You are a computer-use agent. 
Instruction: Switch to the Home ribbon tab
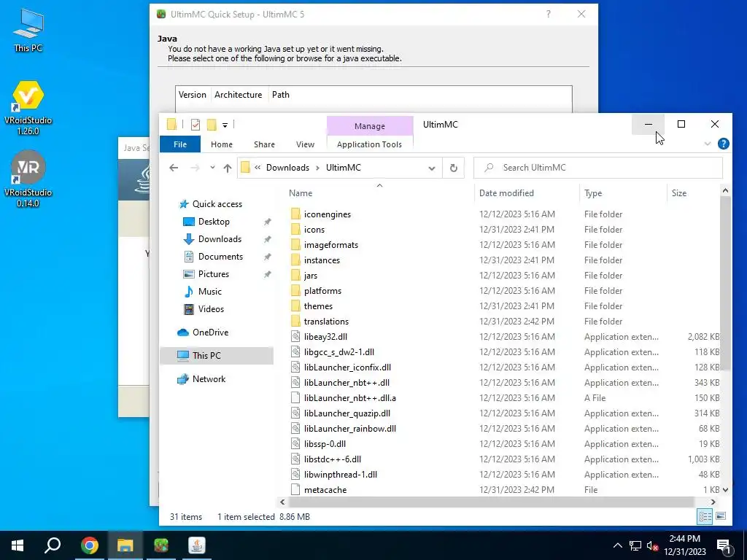pyautogui.click(x=222, y=144)
